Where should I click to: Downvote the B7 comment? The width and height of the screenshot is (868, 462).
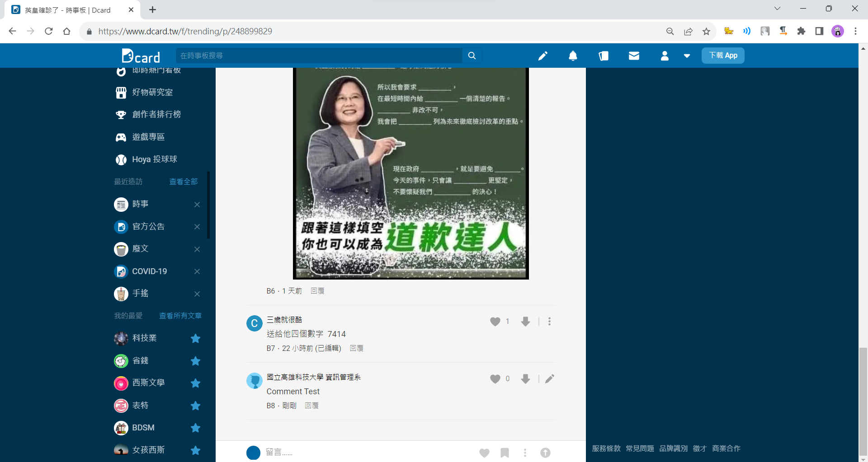point(525,322)
